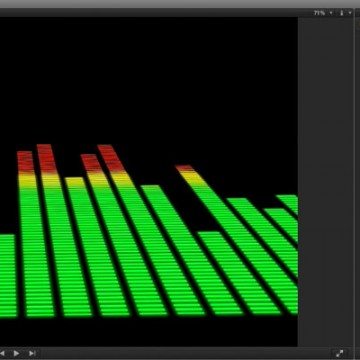This screenshot has width=360, height=360.
Task: Open the 71% zoom level dropdown
Action: pyautogui.click(x=319, y=13)
